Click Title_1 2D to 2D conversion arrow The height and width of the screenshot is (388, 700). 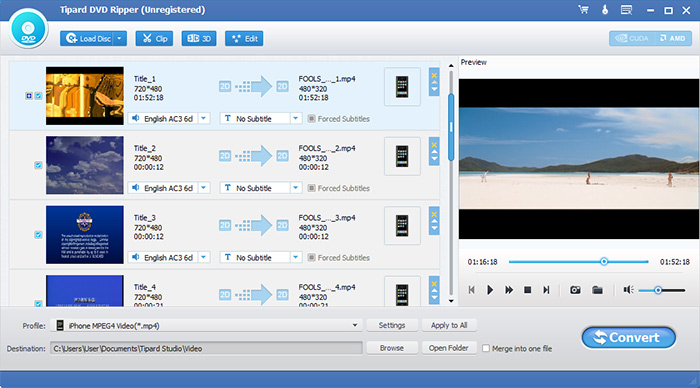(x=254, y=86)
